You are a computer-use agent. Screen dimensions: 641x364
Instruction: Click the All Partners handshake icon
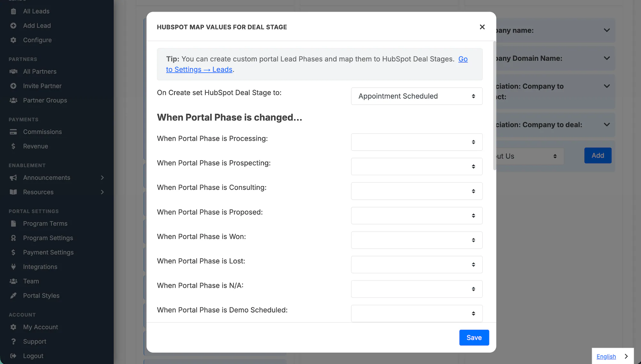coord(13,71)
